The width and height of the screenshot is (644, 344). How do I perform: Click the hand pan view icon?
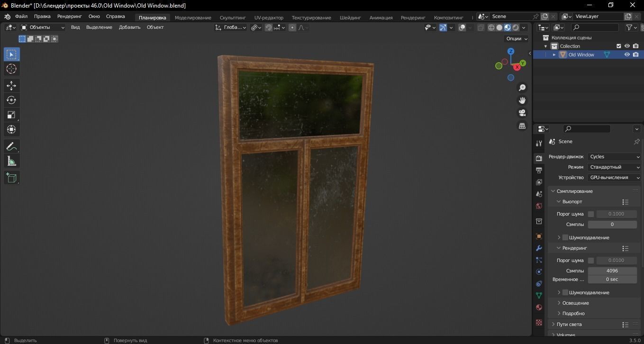(522, 100)
